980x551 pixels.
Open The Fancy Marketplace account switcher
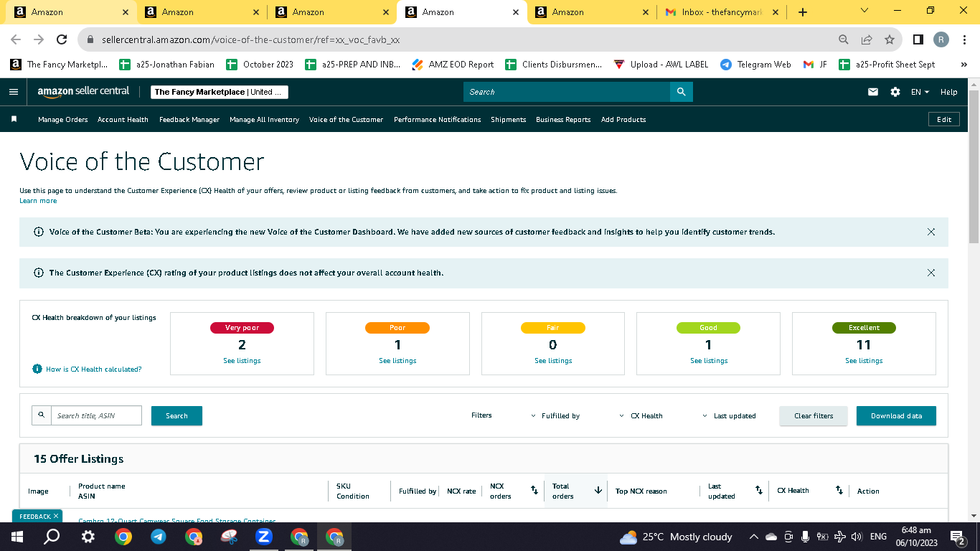click(220, 92)
